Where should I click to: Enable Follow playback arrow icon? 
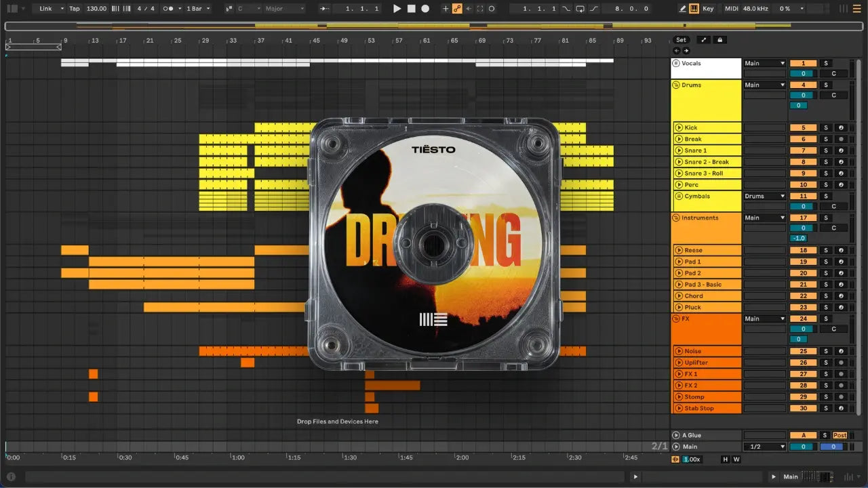[x=325, y=9]
